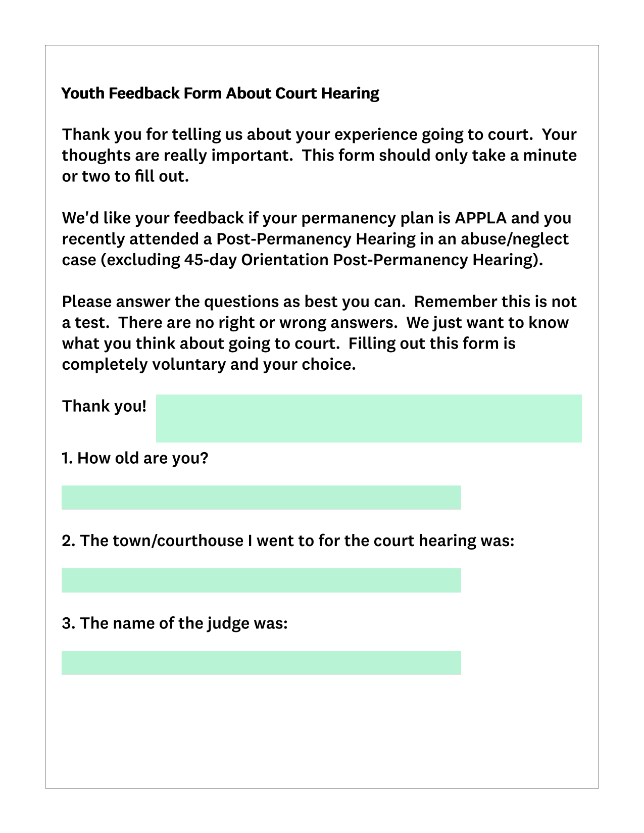Click the word APPLA in the second paragraph
Screen dimensions: 644x833
click(480, 218)
